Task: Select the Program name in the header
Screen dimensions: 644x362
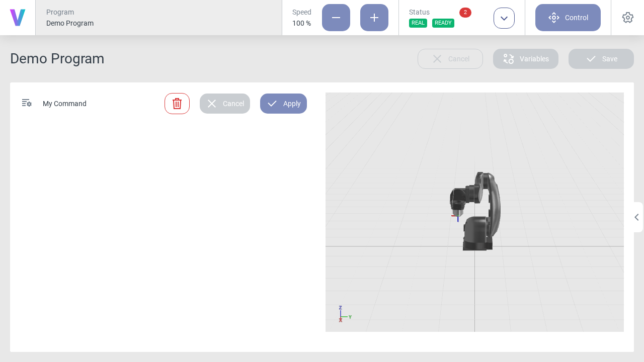Action: click(70, 23)
